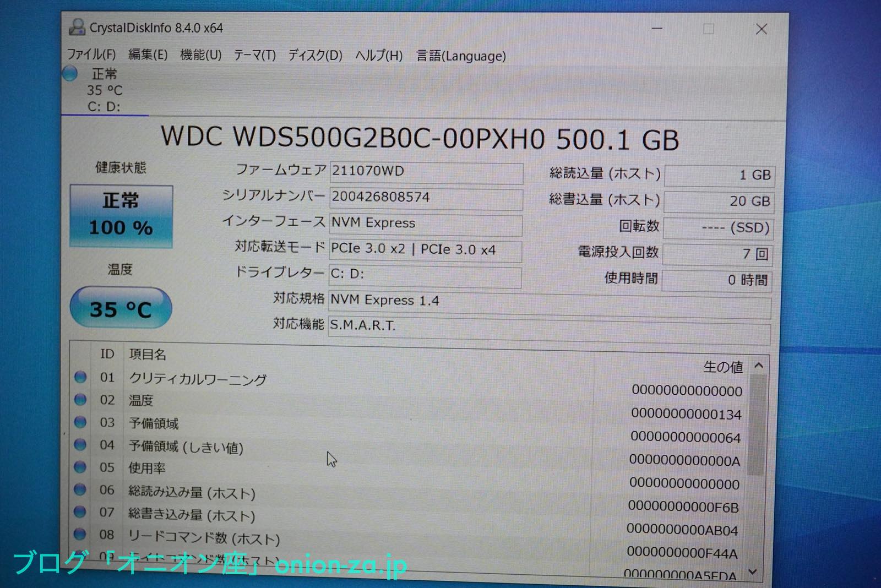Click the status dot for ID 05 使用率 row

tap(80, 467)
